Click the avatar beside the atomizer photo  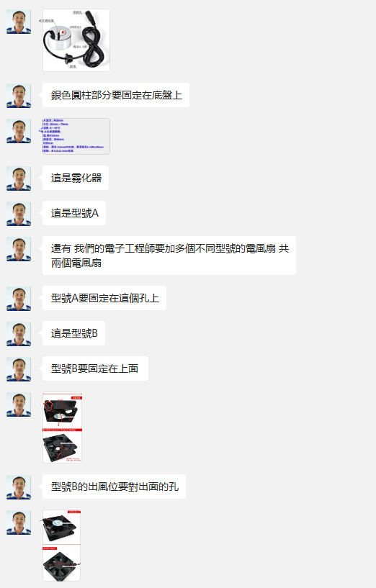point(19,22)
